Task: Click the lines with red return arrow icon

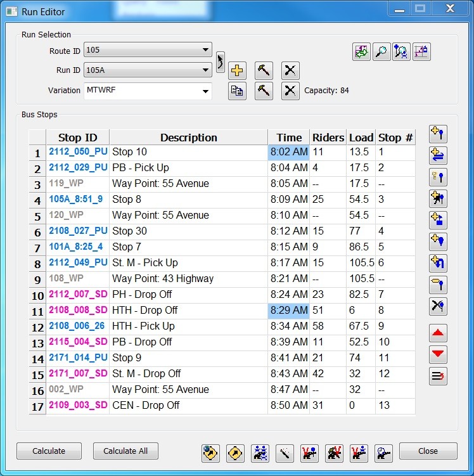Action: pos(438,376)
